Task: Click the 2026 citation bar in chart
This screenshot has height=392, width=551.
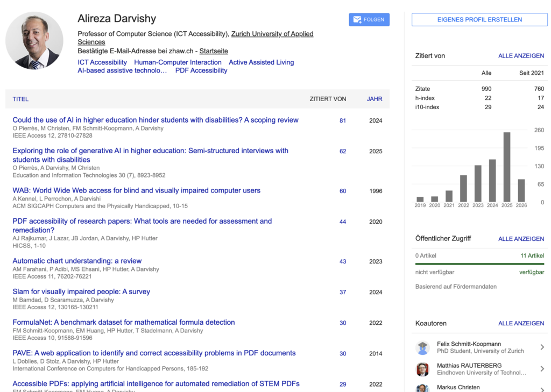Action: [x=521, y=190]
